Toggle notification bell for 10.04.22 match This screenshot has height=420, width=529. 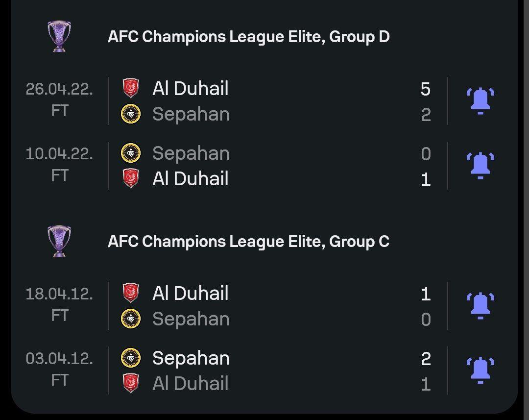point(481,166)
